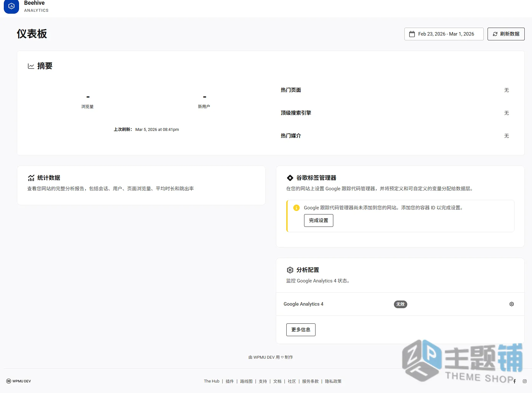Click the Instagram icon in footer
532x393 pixels.
(x=525, y=381)
